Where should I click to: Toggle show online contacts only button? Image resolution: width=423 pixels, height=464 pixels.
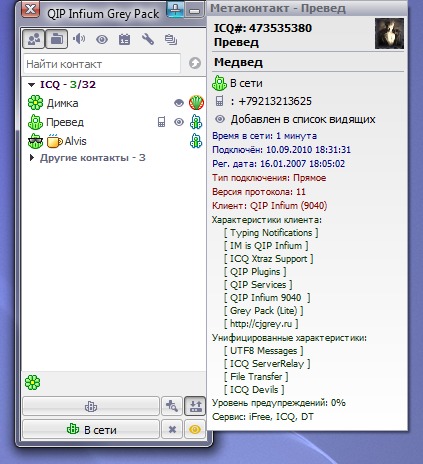(x=34, y=39)
